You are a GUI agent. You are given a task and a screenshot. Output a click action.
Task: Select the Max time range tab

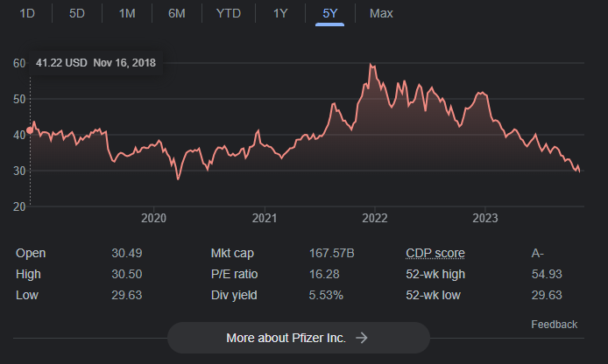point(381,13)
